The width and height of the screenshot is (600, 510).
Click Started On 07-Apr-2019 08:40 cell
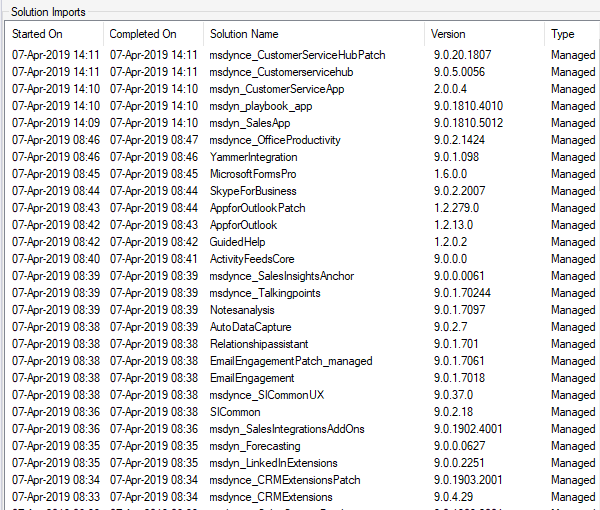click(56, 259)
